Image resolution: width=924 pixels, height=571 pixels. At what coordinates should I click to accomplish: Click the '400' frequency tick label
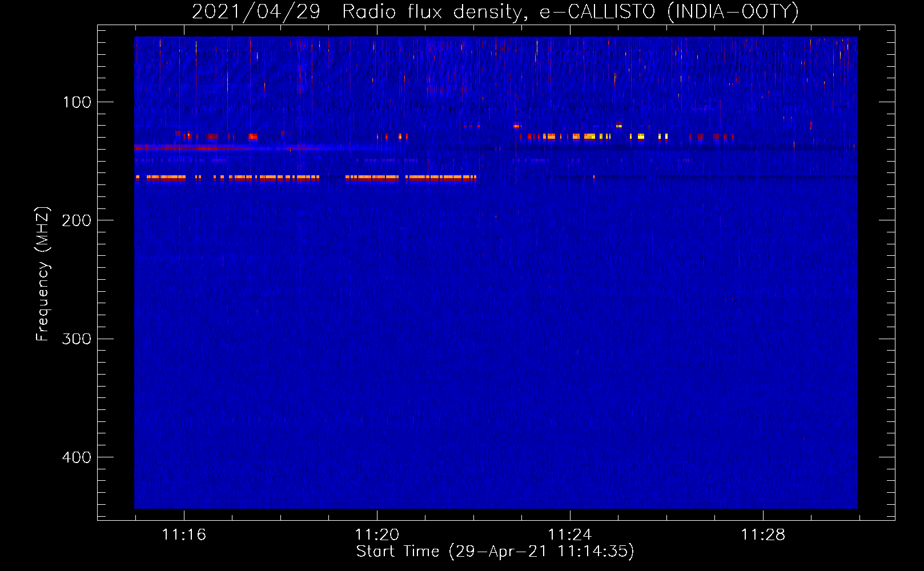[x=77, y=457]
